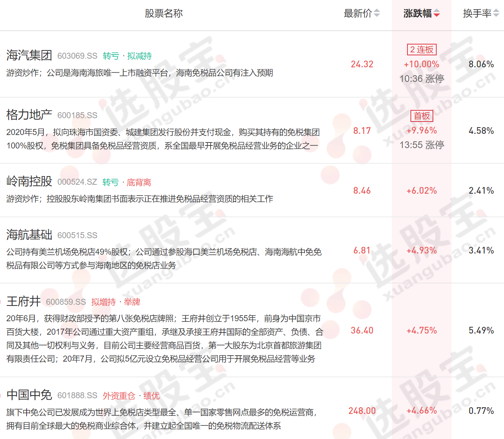Click the 转亏 tag on 岭南控股

[x=111, y=182]
